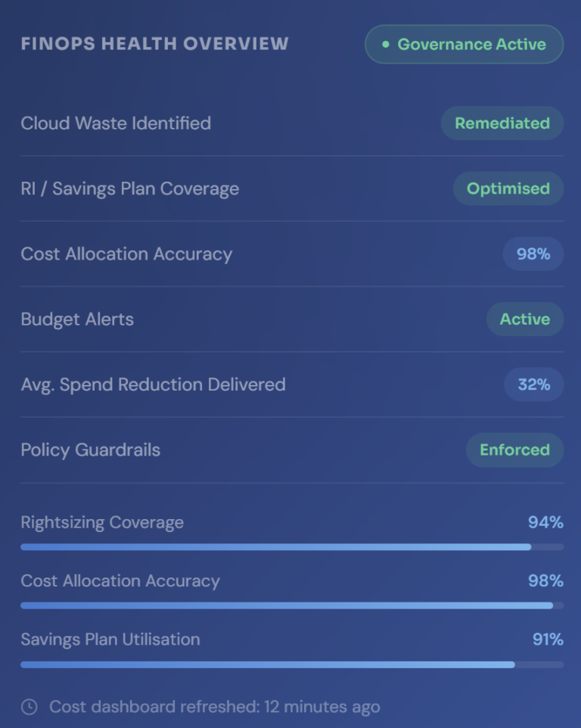Image resolution: width=581 pixels, height=728 pixels.
Task: Click the Savings Plan Utilisation progress bar
Action: tap(292, 664)
